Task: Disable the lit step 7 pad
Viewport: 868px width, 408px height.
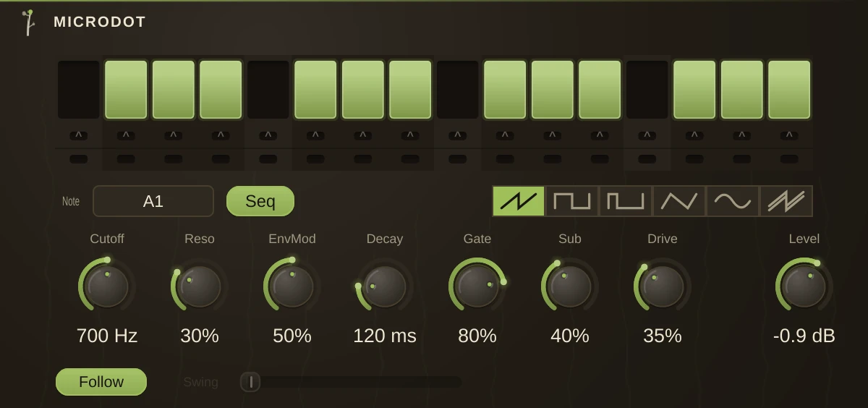Action: coord(363,90)
